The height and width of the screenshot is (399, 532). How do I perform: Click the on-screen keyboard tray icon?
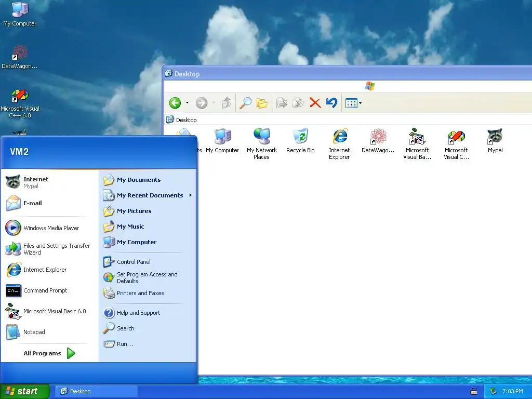[x=474, y=392]
